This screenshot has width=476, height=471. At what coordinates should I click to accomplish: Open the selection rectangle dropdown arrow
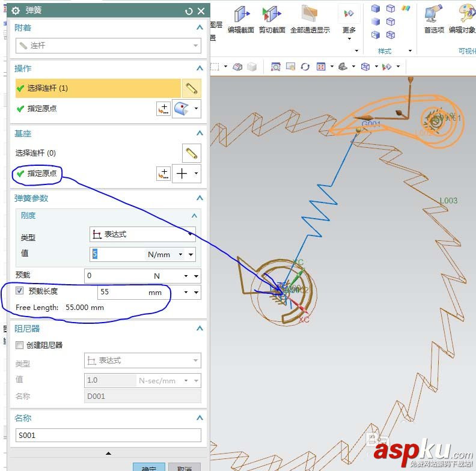tap(225, 67)
